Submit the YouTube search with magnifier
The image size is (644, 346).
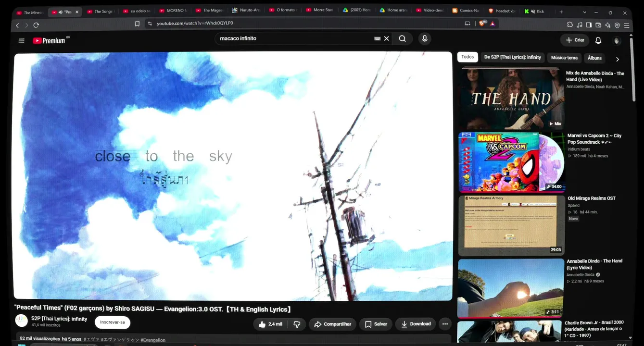(402, 38)
